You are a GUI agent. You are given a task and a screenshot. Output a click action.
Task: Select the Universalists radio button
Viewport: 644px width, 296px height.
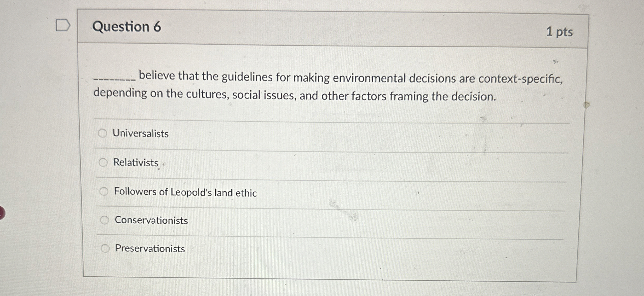click(x=104, y=133)
